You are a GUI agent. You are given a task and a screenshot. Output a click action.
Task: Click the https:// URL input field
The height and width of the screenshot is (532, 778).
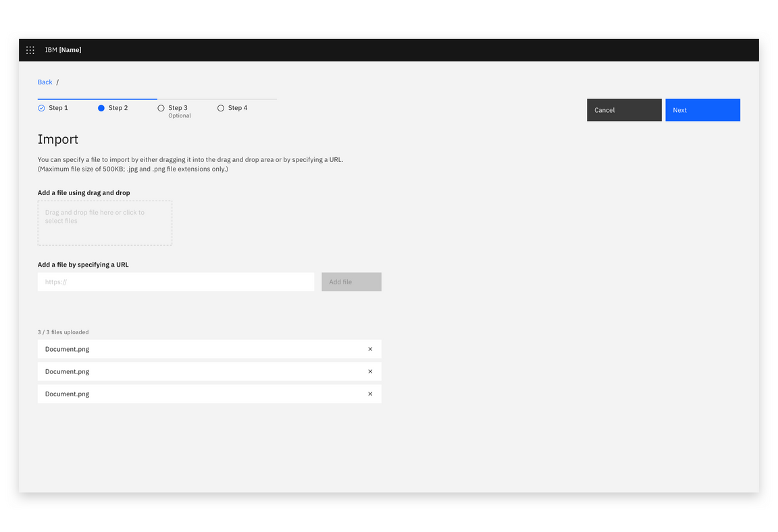(x=176, y=282)
